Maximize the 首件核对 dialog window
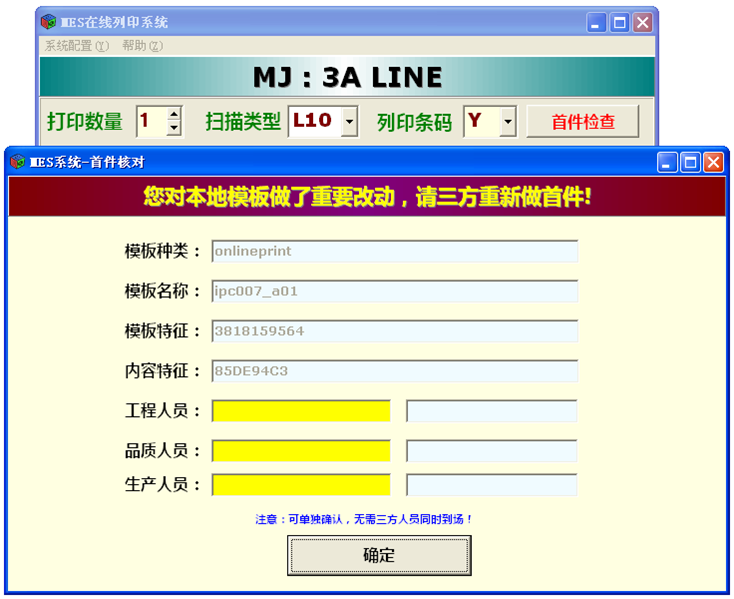 point(690,162)
